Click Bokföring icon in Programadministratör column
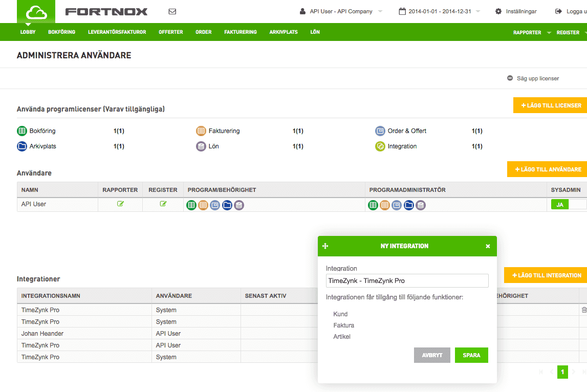This screenshot has height=392, width=587. click(x=373, y=205)
